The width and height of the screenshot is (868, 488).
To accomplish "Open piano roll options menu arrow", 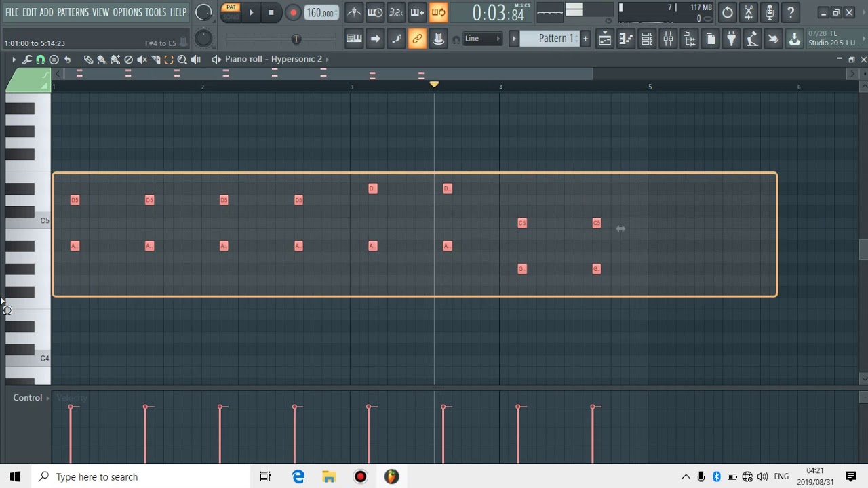I will [14, 60].
